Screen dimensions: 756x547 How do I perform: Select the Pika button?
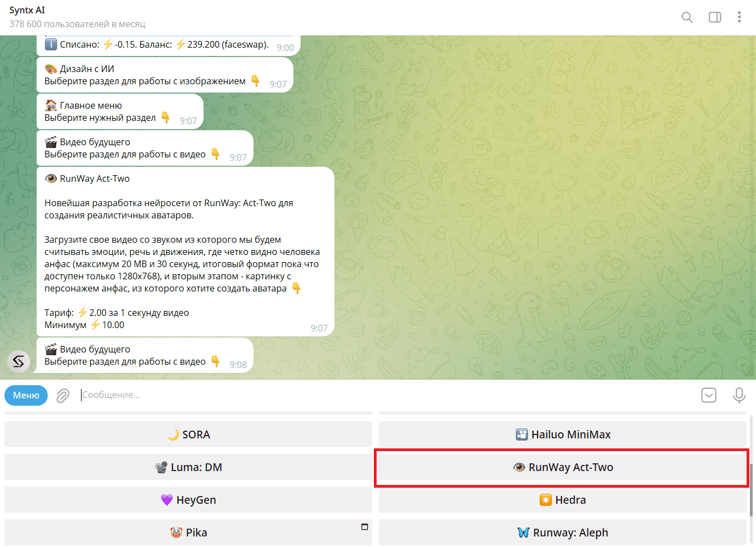tap(188, 533)
